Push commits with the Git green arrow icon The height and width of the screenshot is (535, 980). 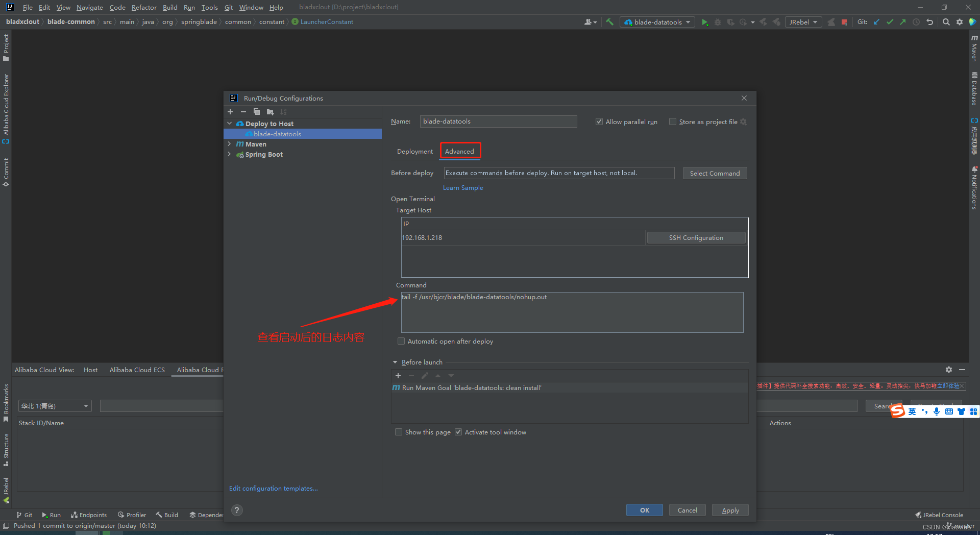tap(903, 22)
